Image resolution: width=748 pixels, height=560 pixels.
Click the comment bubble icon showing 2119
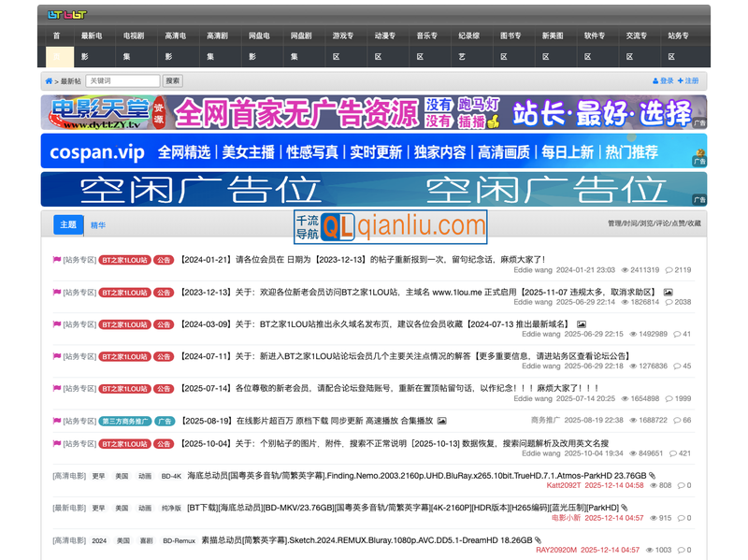tap(669, 270)
